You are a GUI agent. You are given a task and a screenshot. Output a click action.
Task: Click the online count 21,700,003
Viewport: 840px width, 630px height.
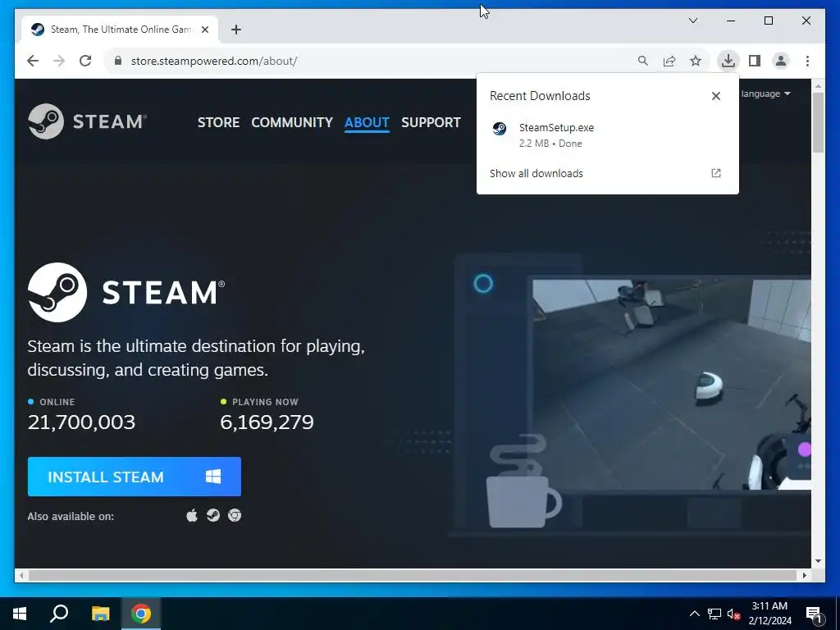(x=81, y=422)
